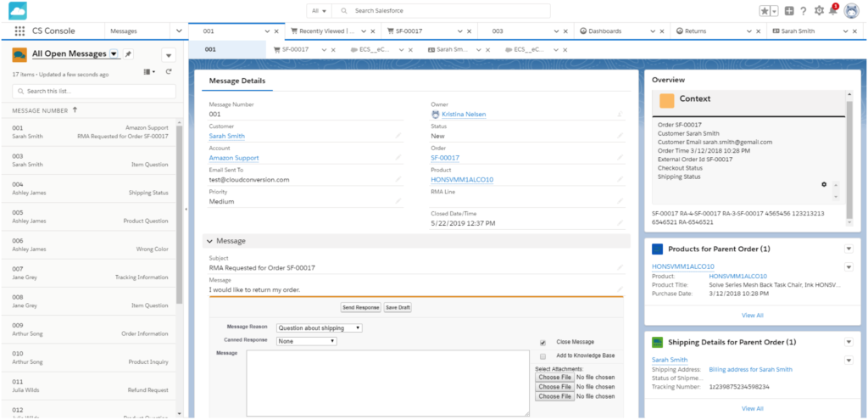The image size is (868, 420).
Task: Open the Messages navigation dropdown chevron
Action: [179, 31]
